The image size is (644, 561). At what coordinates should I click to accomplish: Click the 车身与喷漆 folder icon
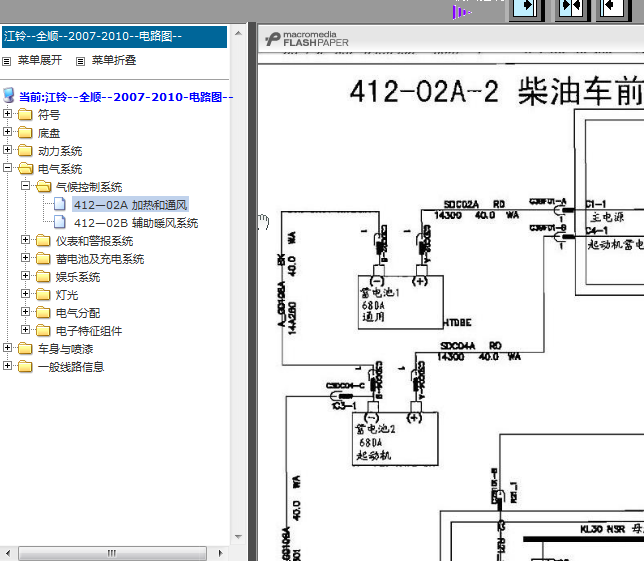tap(25, 349)
